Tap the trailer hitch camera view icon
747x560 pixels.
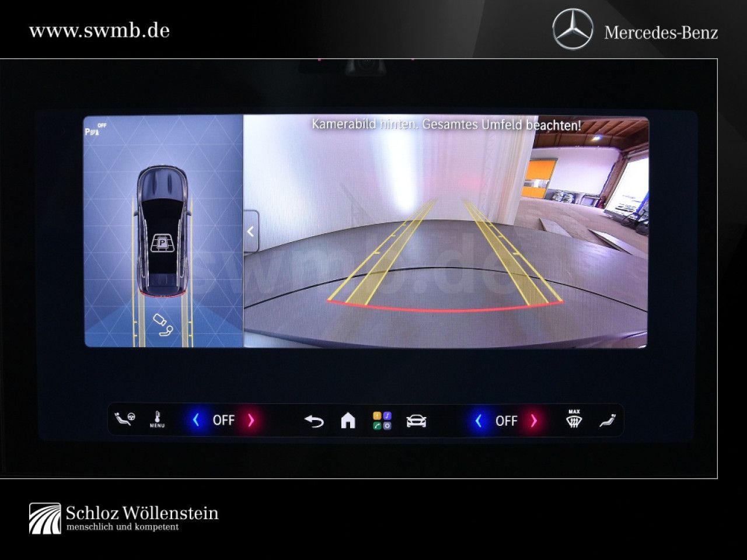pos(163,325)
